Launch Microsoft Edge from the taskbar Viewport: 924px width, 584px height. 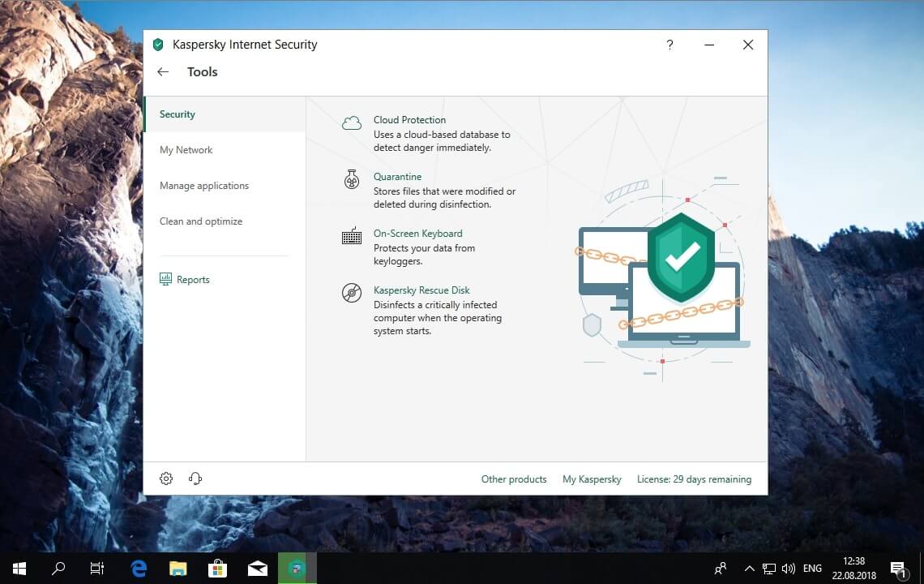click(x=139, y=568)
